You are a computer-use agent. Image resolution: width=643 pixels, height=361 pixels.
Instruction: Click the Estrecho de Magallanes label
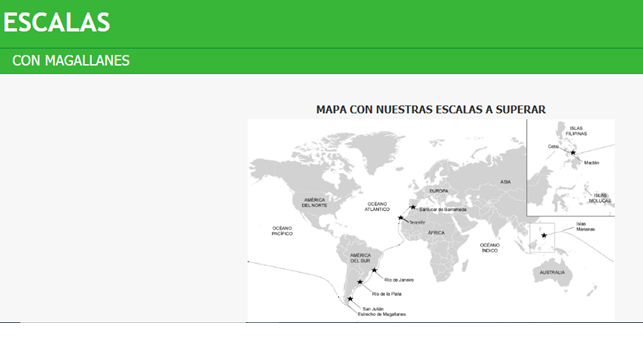point(382,314)
